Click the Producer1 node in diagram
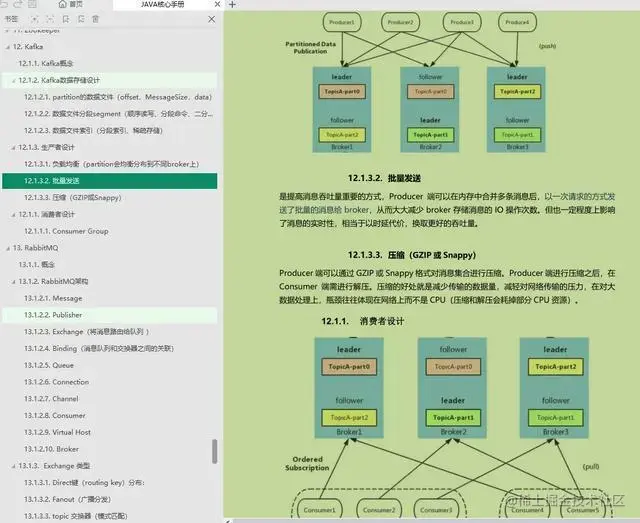The image size is (640, 523). 342,22
